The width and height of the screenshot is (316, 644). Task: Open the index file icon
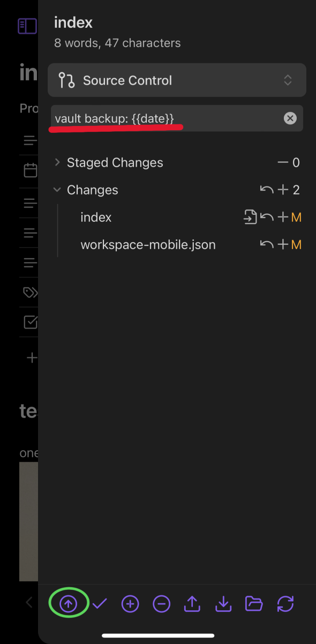[250, 217]
